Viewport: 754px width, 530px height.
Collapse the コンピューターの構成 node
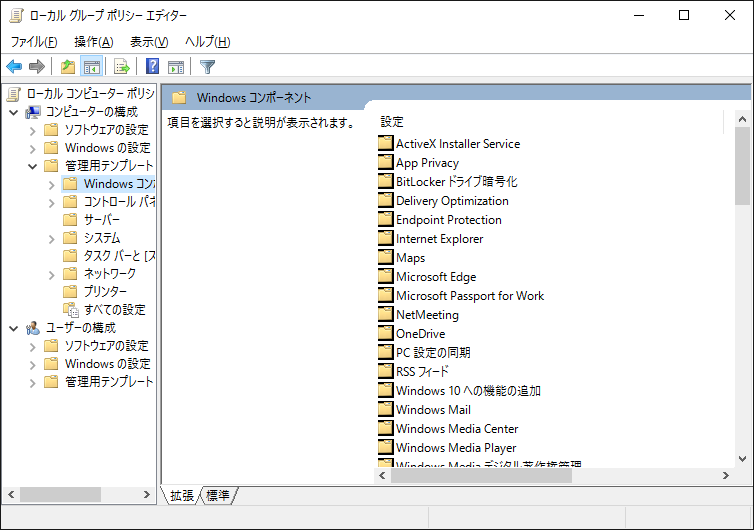[x=14, y=113]
